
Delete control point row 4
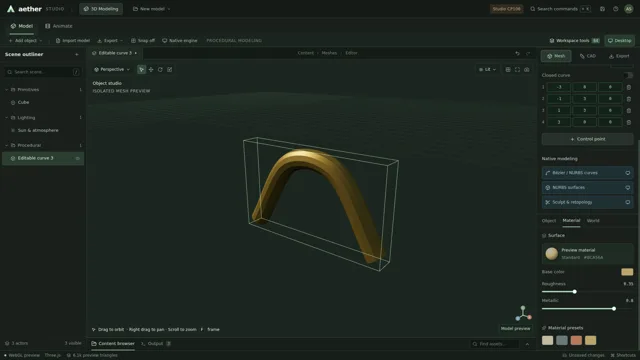(x=629, y=122)
